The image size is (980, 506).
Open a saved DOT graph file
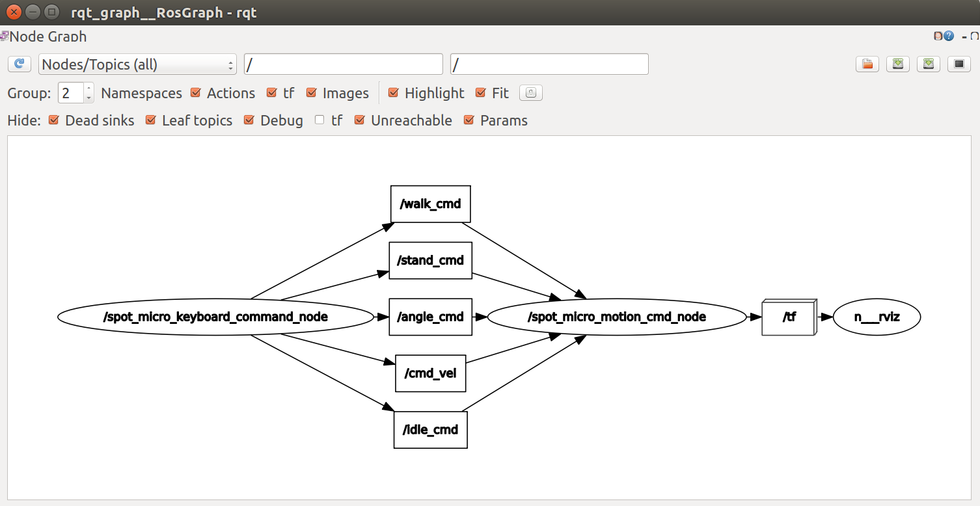point(867,64)
